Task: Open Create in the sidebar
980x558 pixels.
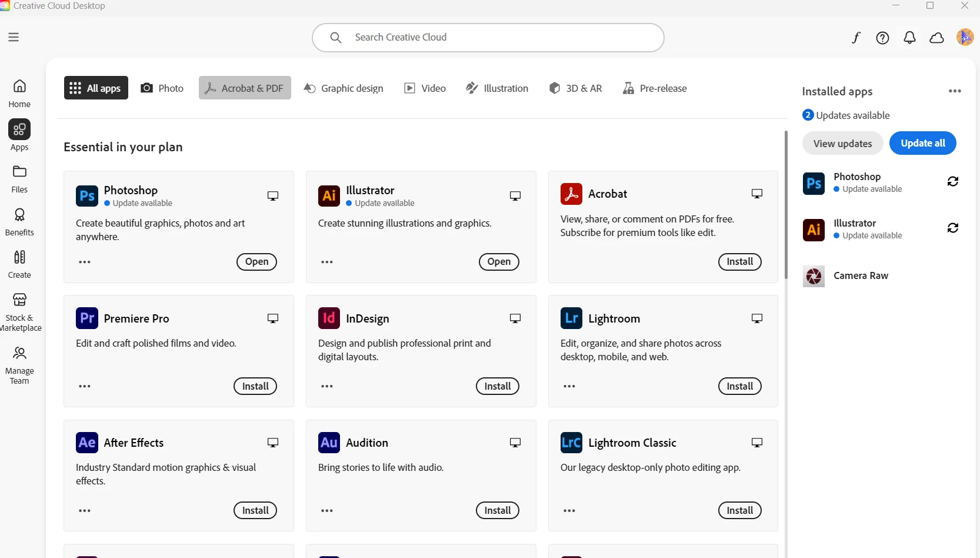Action: pos(19,264)
